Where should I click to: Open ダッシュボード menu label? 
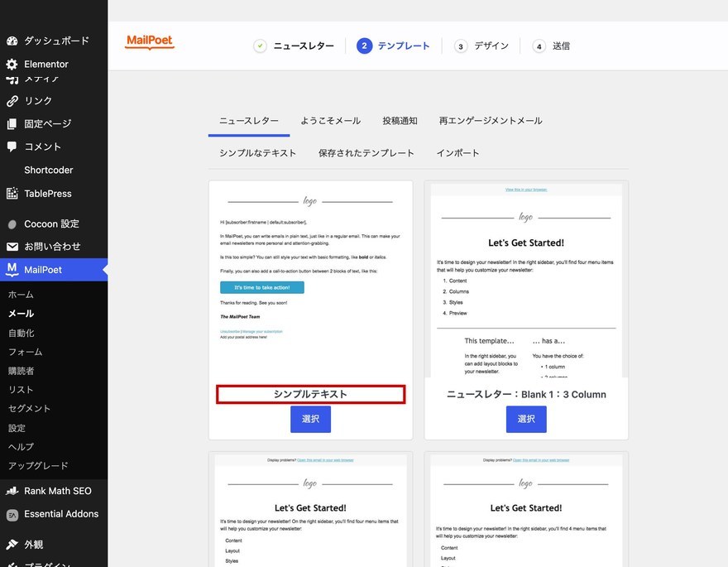tap(56, 41)
